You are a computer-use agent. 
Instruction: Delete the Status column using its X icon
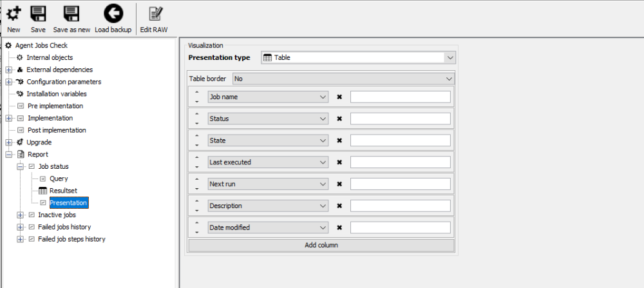click(339, 119)
